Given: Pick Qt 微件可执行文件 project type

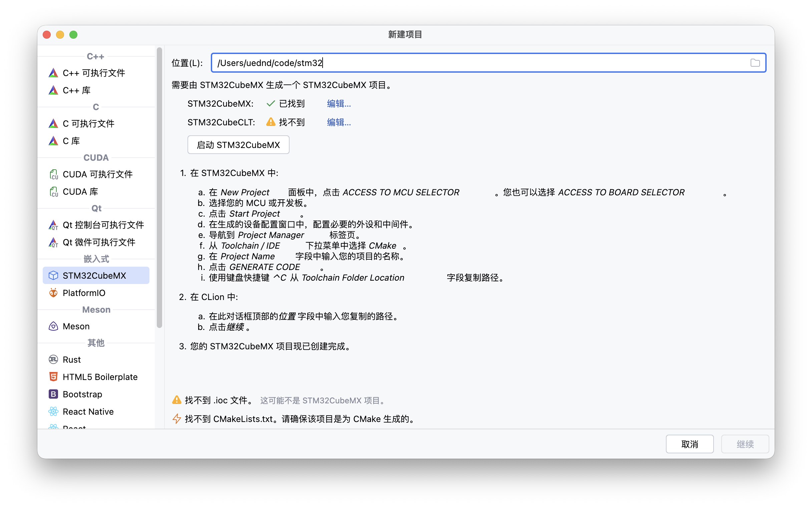Looking at the screenshot, I should 96,242.
